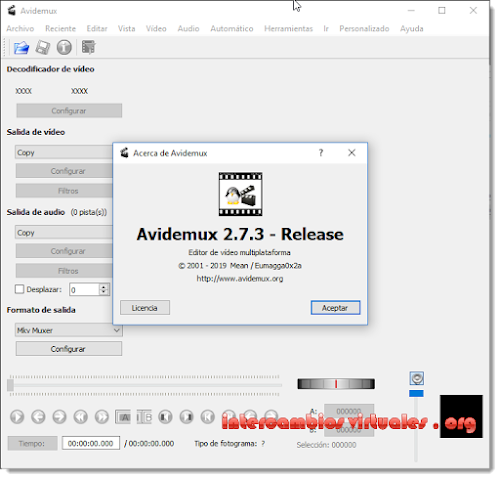
Task: Open the Personalizado menu
Action: click(x=364, y=29)
